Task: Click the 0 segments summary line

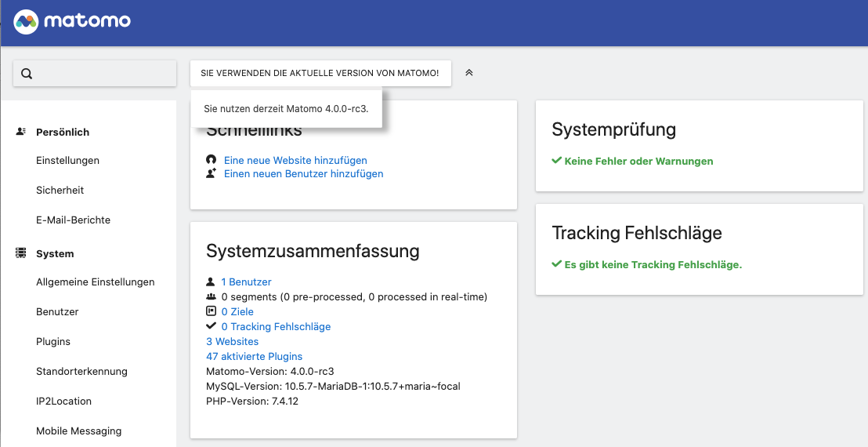Action: tap(354, 297)
